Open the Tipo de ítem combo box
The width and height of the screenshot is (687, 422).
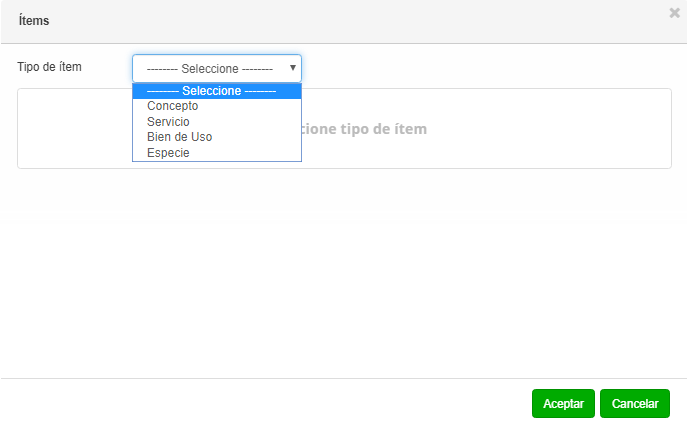tap(216, 68)
